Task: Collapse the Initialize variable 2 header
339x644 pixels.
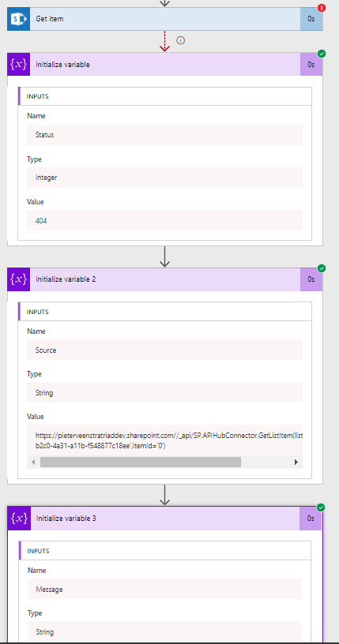Action: (165, 279)
